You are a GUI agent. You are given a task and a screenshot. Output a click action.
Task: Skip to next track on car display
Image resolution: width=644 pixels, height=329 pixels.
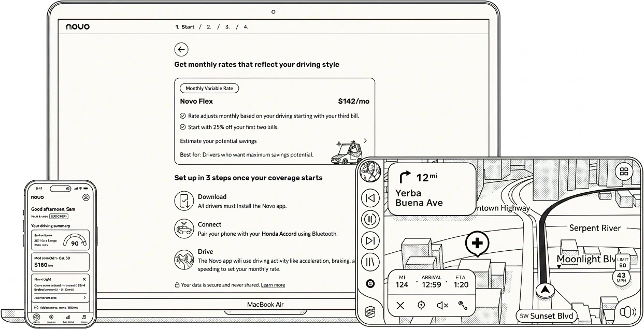(x=370, y=240)
